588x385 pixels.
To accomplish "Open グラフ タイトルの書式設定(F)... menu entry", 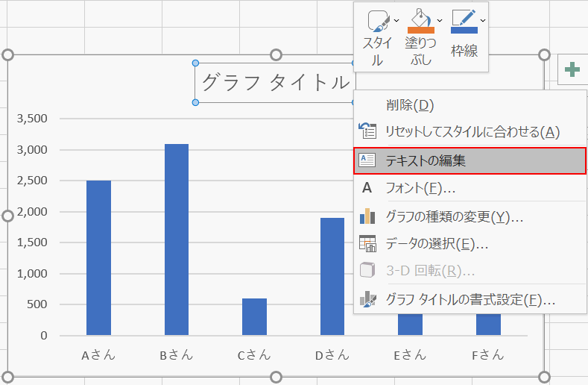I will coord(470,299).
